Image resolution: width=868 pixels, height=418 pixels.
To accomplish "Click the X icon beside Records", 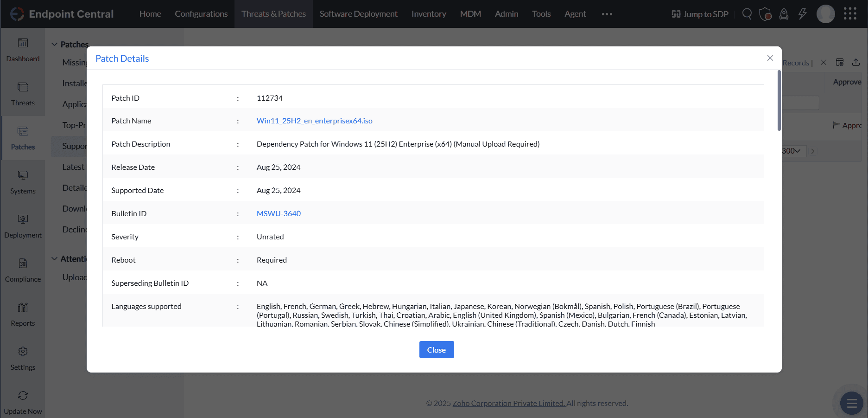I will pyautogui.click(x=823, y=62).
